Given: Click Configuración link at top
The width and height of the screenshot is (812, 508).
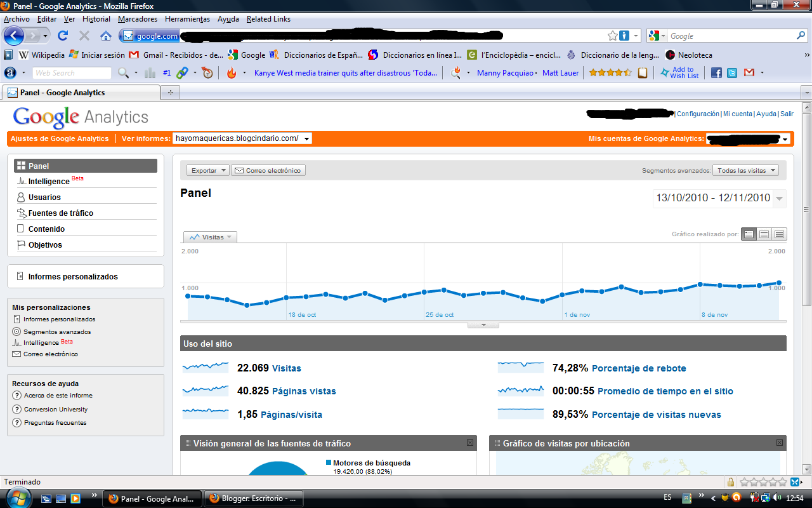Looking at the screenshot, I should pyautogui.click(x=698, y=114).
